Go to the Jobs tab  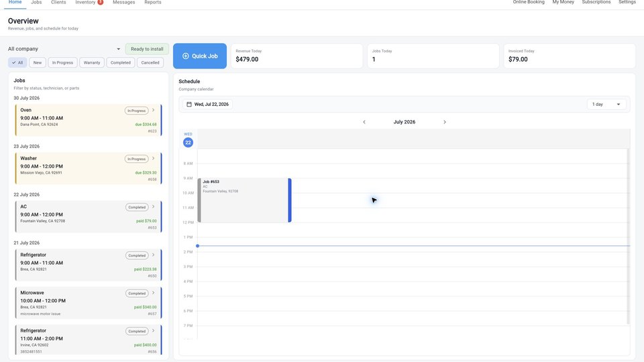click(x=36, y=3)
